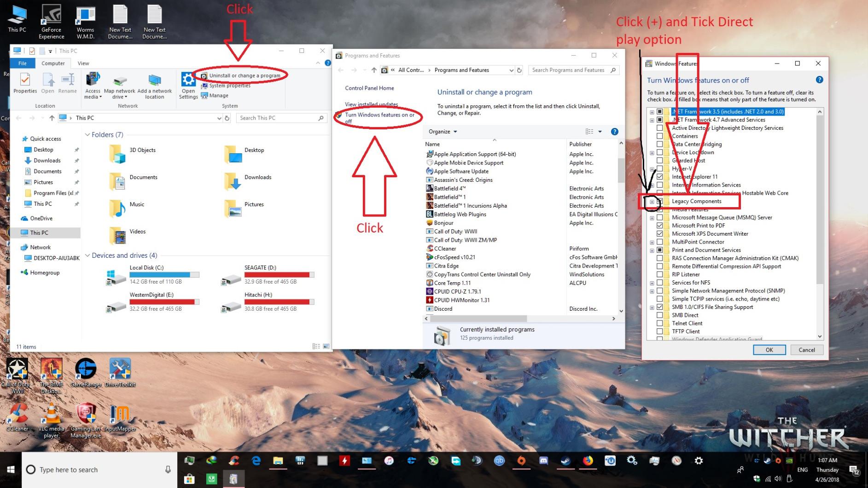
Task: Click the Search Programs and Features box
Action: coord(569,70)
